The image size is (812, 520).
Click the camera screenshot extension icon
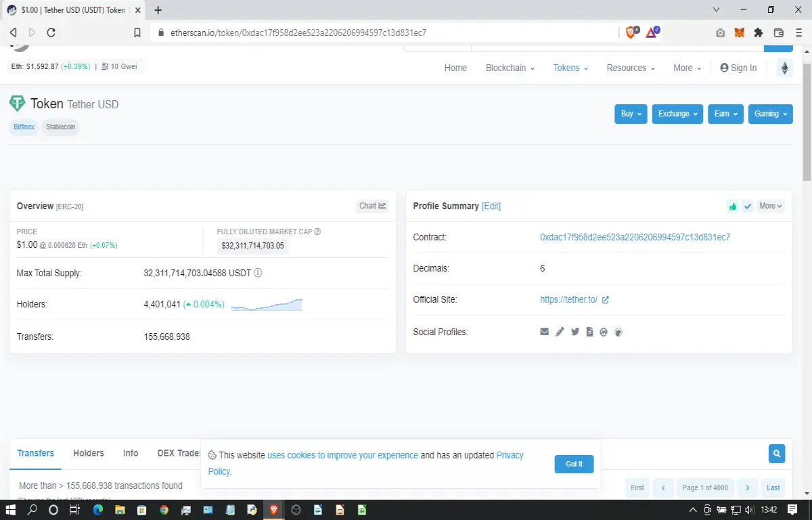[721, 32]
